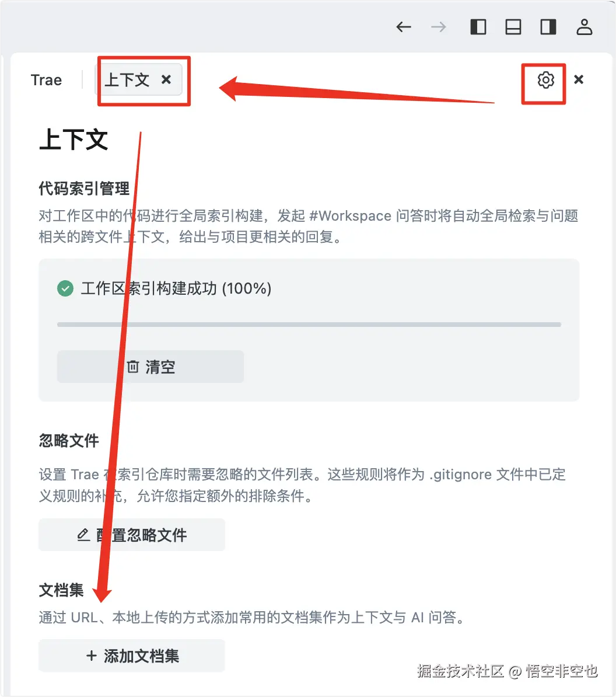616x697 pixels.
Task: Close the panel with the top-right X
Action: [579, 79]
